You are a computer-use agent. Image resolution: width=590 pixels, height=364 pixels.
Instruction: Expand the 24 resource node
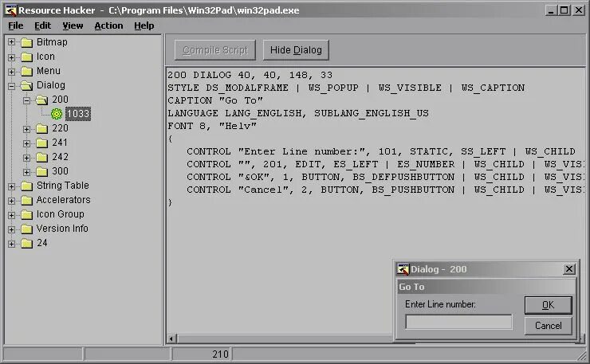[x=11, y=244]
